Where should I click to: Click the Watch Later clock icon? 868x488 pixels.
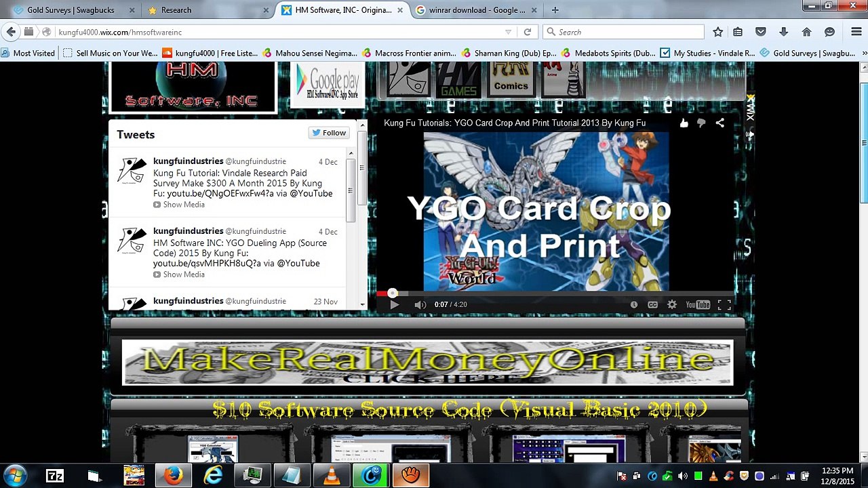coord(633,305)
